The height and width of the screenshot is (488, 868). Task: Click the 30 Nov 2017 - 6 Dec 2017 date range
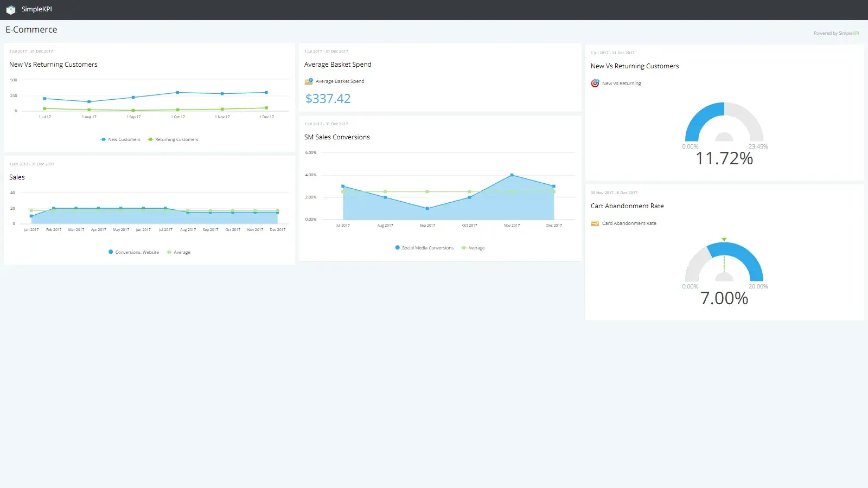[614, 193]
